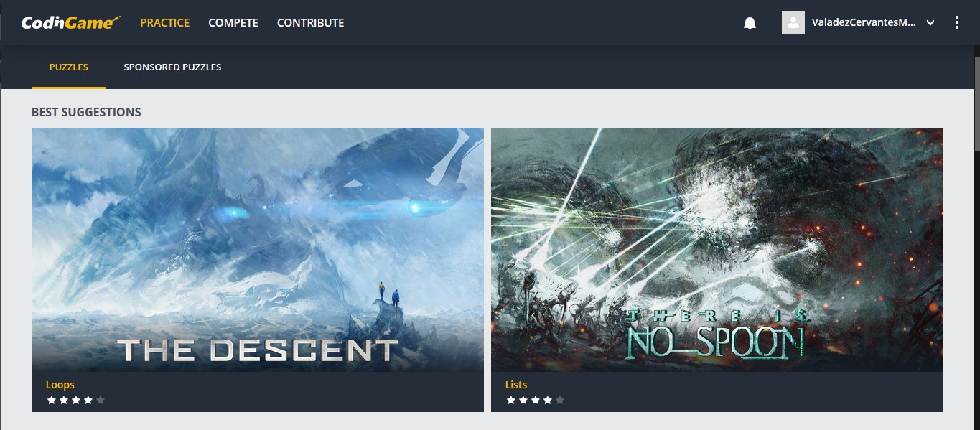Screen dimensions: 980x430
Task: Click the Lists link
Action: pos(516,385)
